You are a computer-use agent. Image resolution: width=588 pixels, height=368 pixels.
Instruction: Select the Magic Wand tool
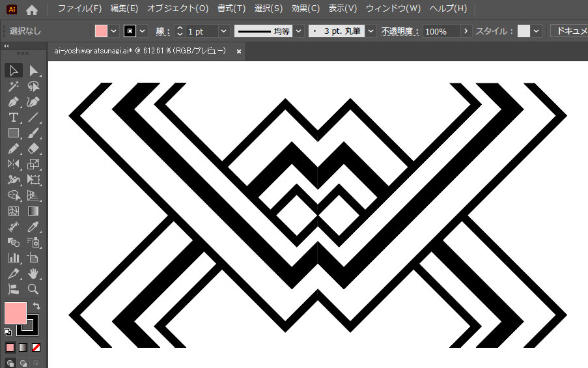click(x=14, y=86)
